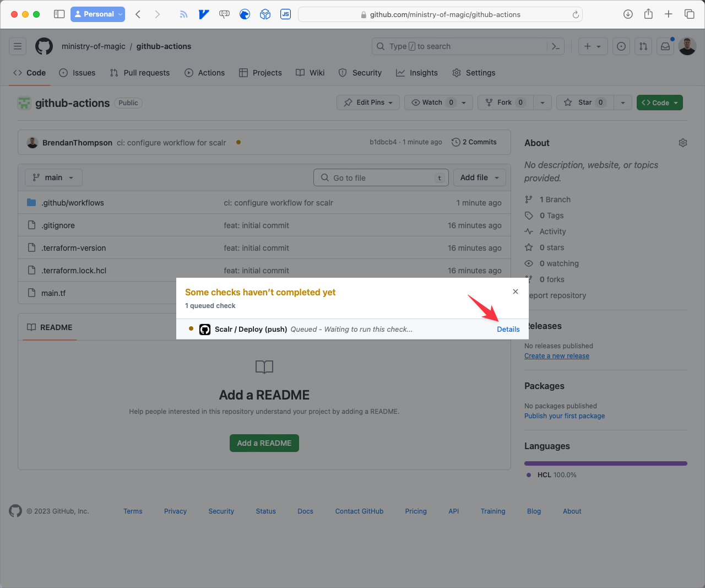Viewport: 705px width, 588px height.
Task: Click the book icon above Add a README
Action: click(x=264, y=366)
